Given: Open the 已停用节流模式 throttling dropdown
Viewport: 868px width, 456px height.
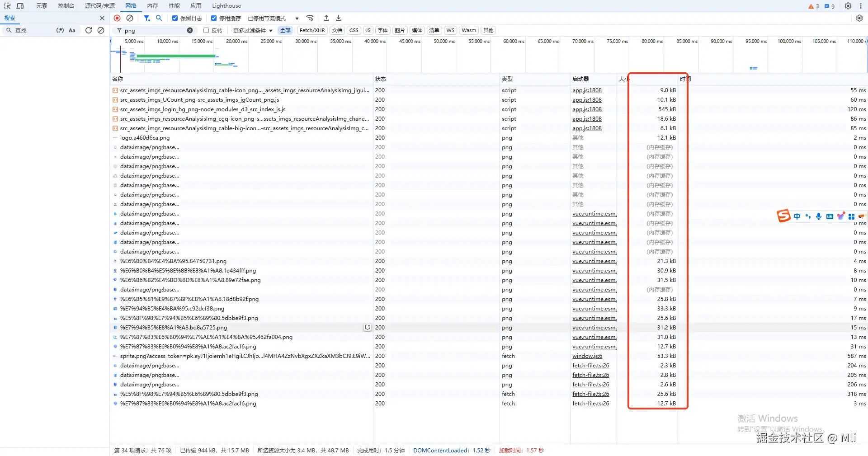Looking at the screenshot, I should [x=273, y=18].
